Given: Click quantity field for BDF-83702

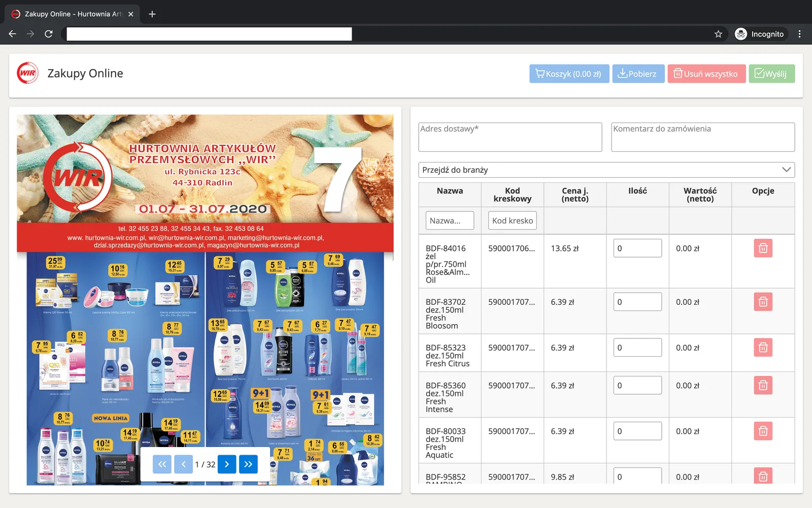Looking at the screenshot, I should [x=637, y=302].
